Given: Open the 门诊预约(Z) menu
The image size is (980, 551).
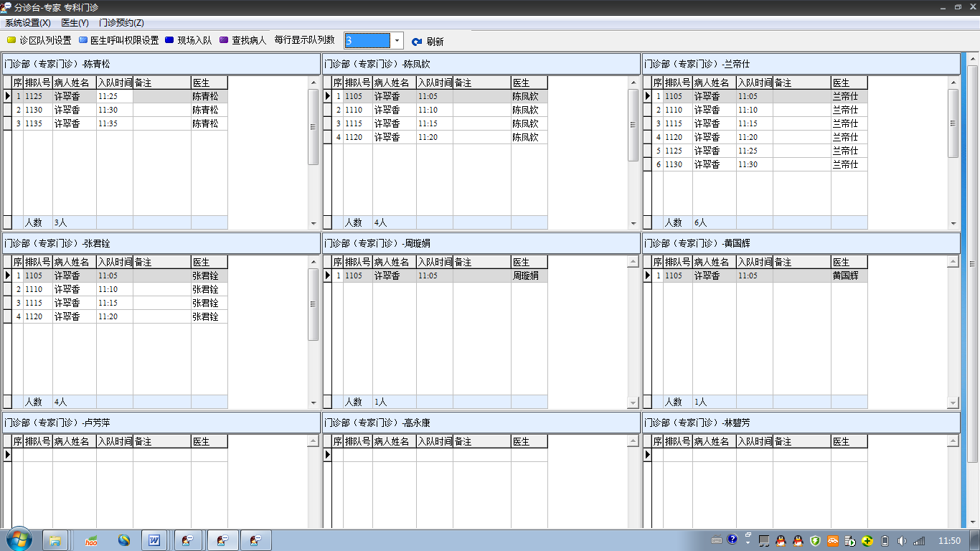Looking at the screenshot, I should point(121,23).
